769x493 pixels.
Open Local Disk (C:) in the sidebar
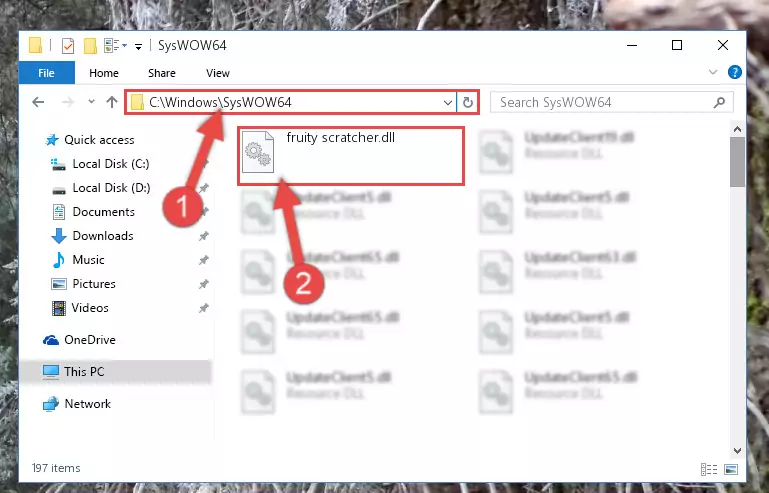click(111, 164)
